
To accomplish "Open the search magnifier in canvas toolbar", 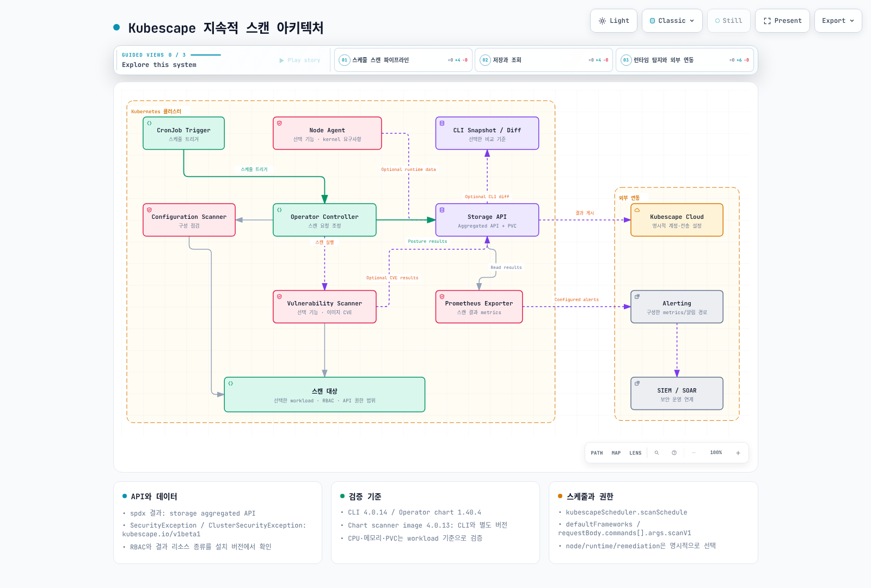I will tap(657, 453).
